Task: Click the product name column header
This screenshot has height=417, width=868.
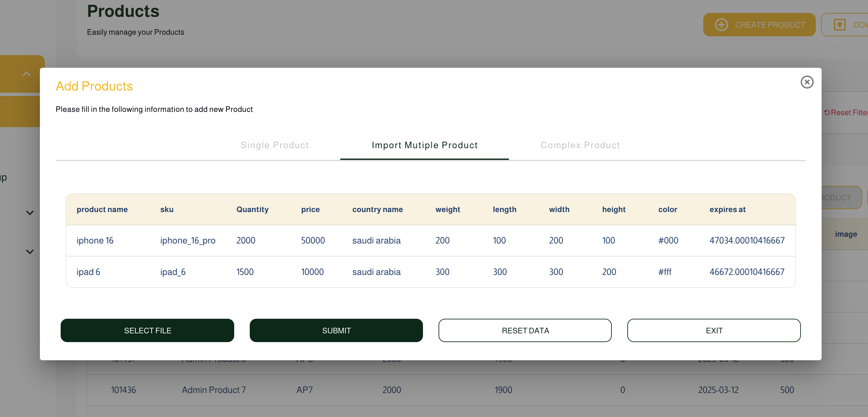Action: pyautogui.click(x=102, y=209)
